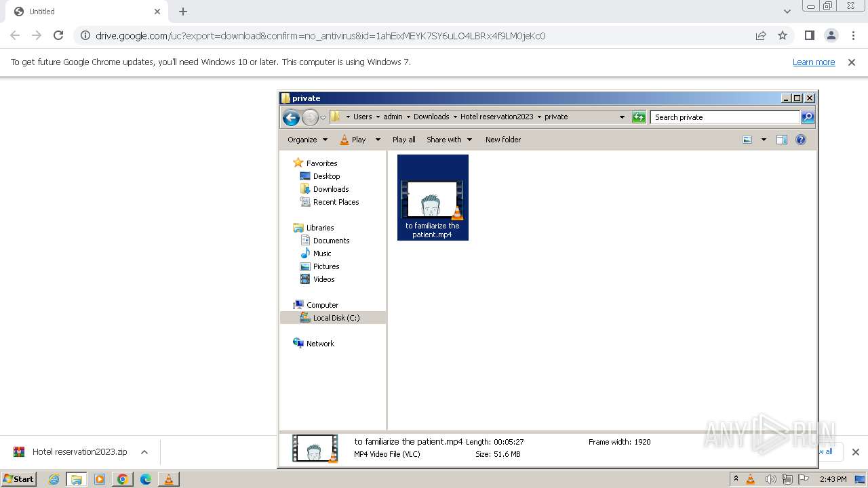Change your view icon in Explorer
This screenshot has height=488, width=868.
747,140
